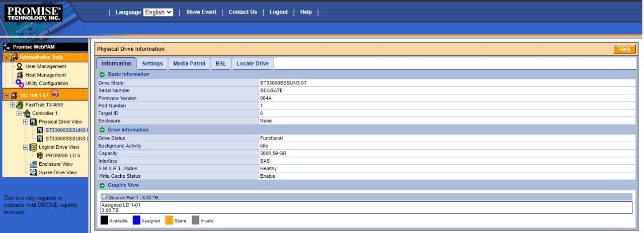Click the Host Management computer icon
This screenshot has height=233, width=644.
(20, 75)
